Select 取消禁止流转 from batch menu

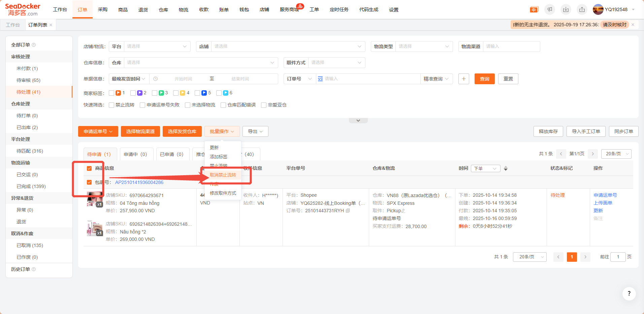click(x=223, y=175)
